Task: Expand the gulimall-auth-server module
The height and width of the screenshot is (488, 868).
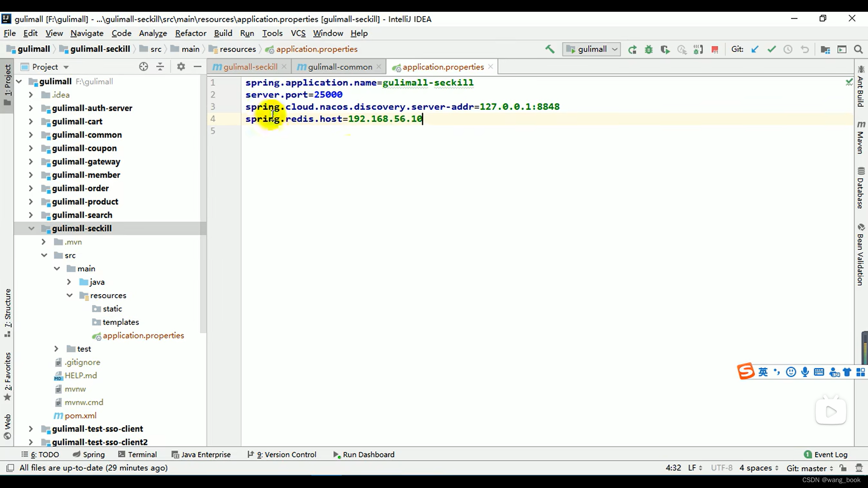Action: [x=31, y=108]
